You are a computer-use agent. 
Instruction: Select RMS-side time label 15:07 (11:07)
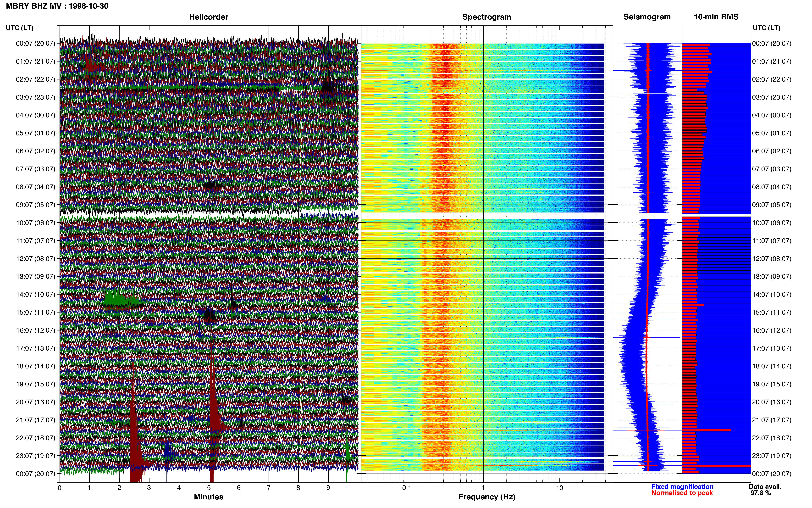point(772,313)
